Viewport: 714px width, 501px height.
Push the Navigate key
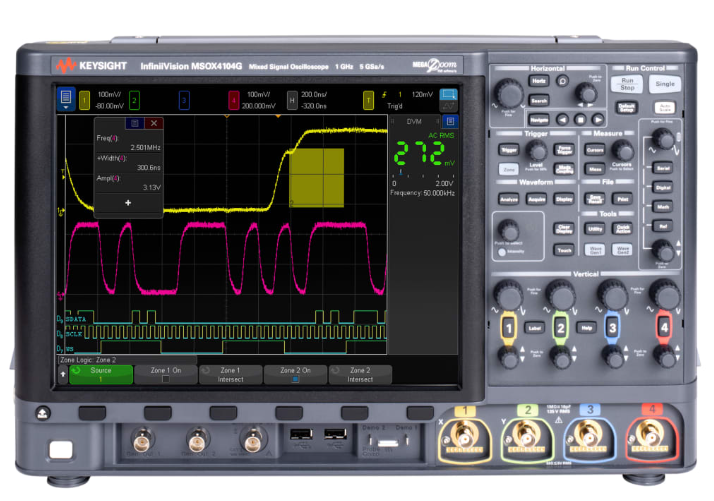point(539,119)
